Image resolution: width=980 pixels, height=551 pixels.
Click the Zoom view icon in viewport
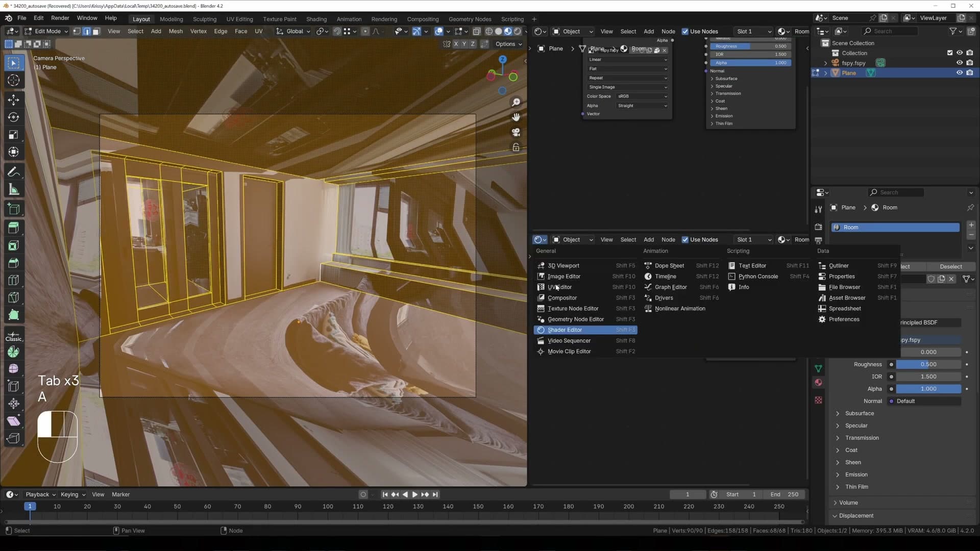(x=516, y=103)
